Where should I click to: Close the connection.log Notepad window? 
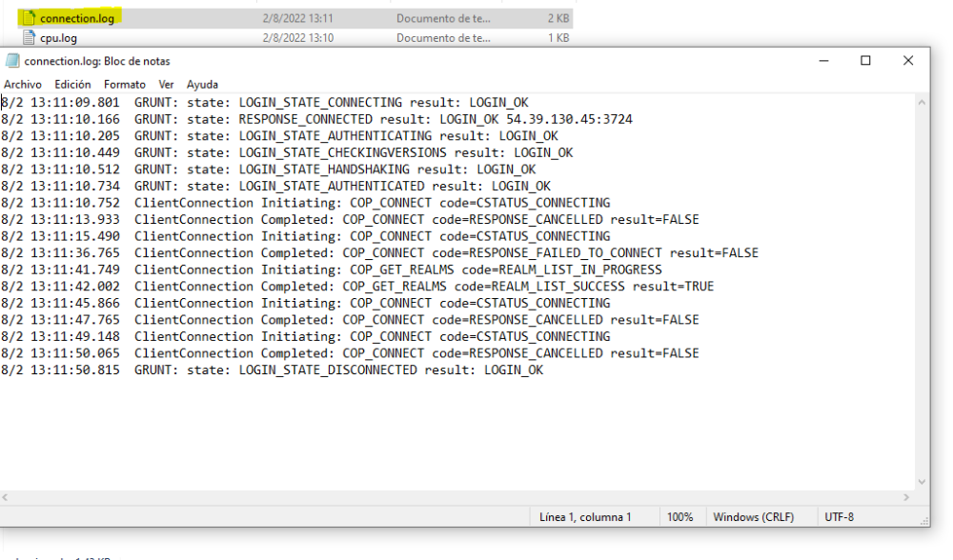point(908,61)
